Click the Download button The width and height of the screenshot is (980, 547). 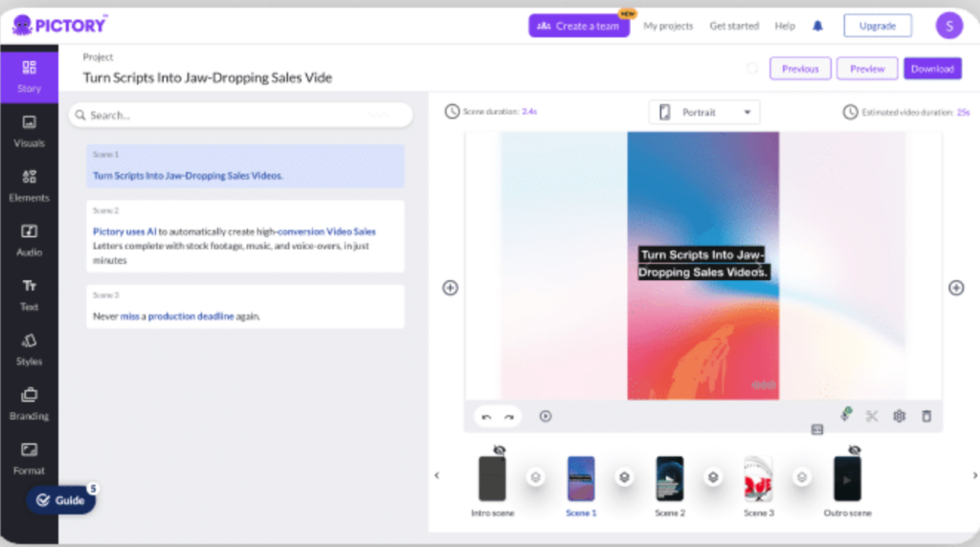click(932, 69)
